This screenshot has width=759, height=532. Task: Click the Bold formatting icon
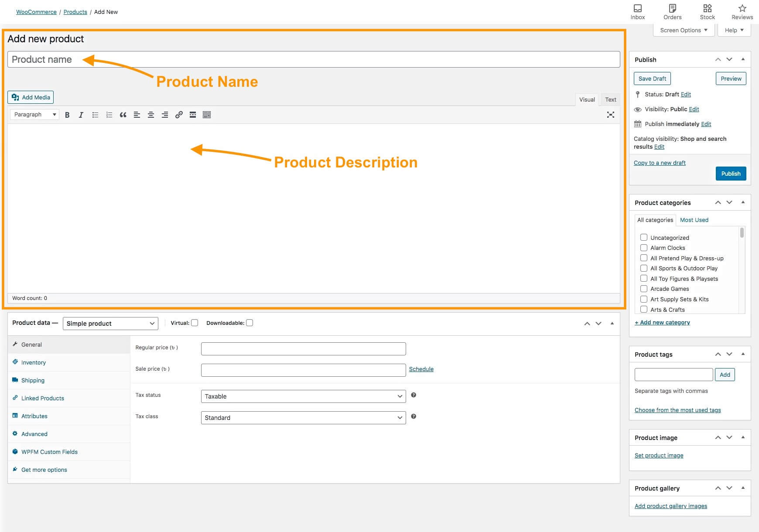67,115
